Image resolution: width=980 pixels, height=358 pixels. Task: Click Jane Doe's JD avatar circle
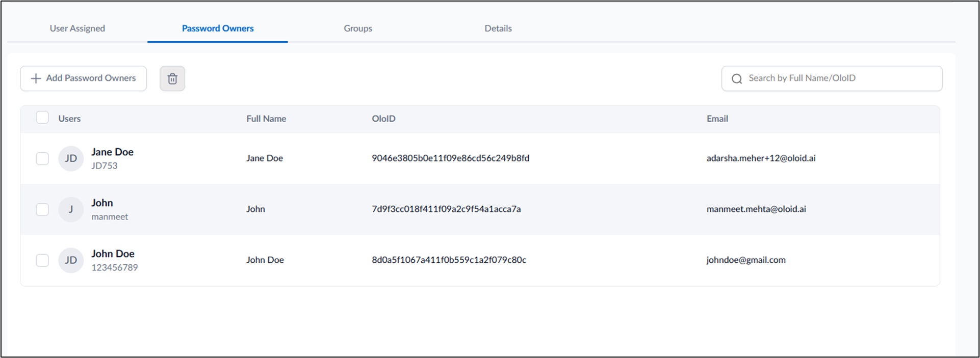tap(71, 158)
